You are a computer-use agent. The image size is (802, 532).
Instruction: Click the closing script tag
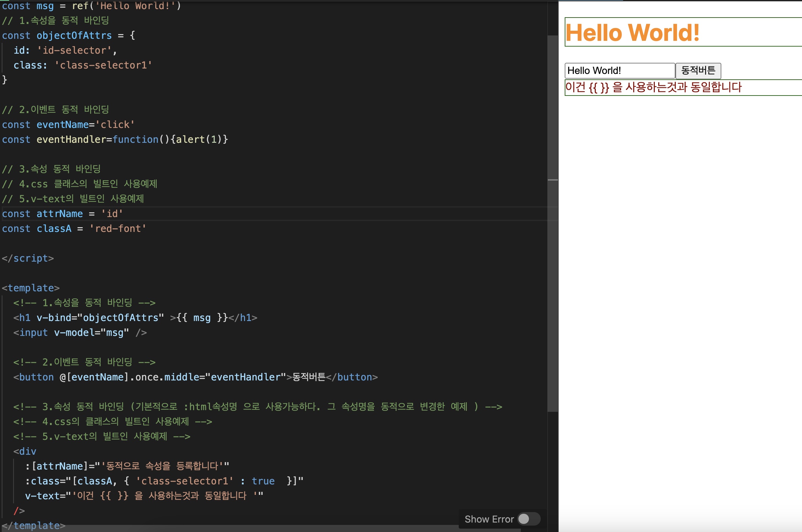click(x=28, y=258)
